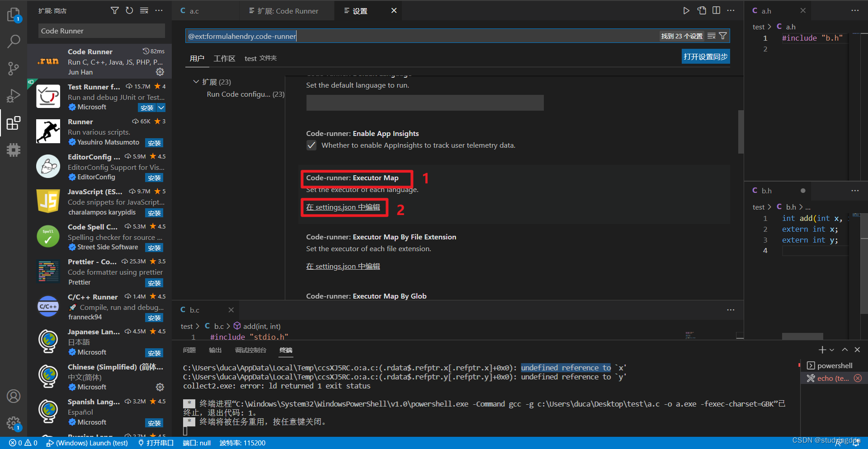Open the Source Control view
The image size is (868, 449).
click(x=14, y=69)
